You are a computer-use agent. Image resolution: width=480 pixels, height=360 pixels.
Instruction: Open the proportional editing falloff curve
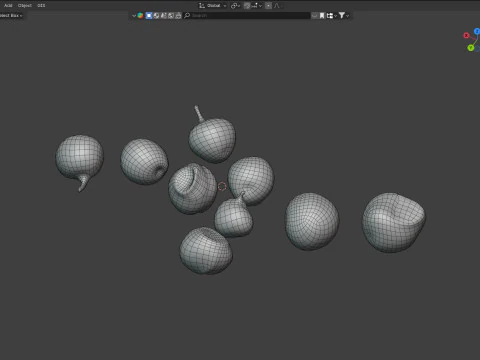tap(277, 6)
